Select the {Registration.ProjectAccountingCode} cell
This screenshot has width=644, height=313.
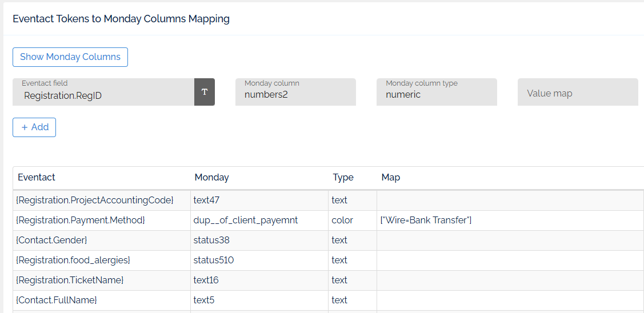[102, 200]
